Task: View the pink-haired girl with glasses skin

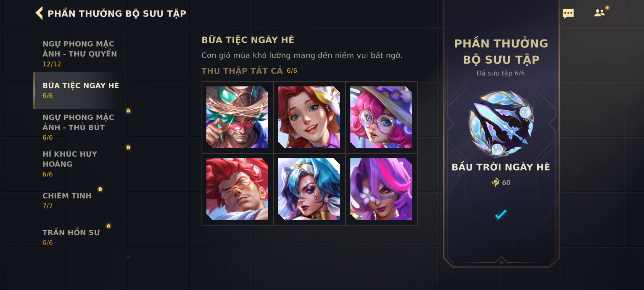Action: 381,117
